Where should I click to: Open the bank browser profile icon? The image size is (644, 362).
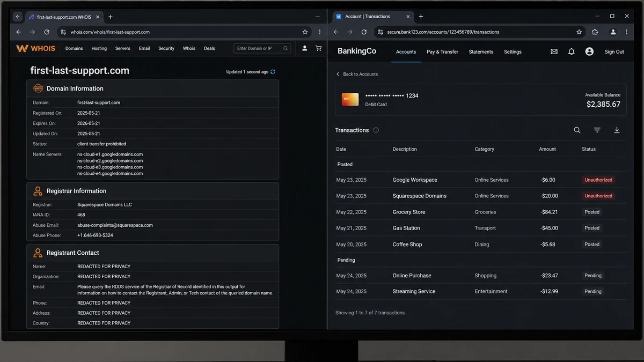613,32
